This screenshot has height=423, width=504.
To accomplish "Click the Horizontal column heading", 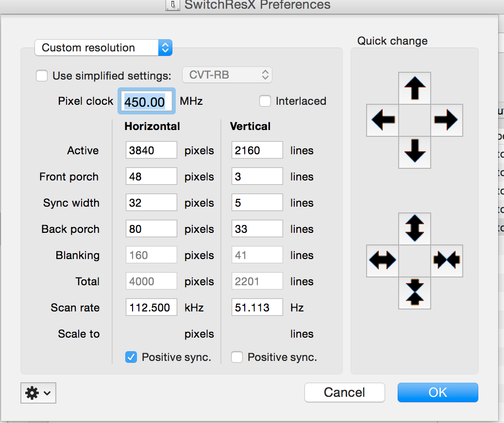I will 152,126.
